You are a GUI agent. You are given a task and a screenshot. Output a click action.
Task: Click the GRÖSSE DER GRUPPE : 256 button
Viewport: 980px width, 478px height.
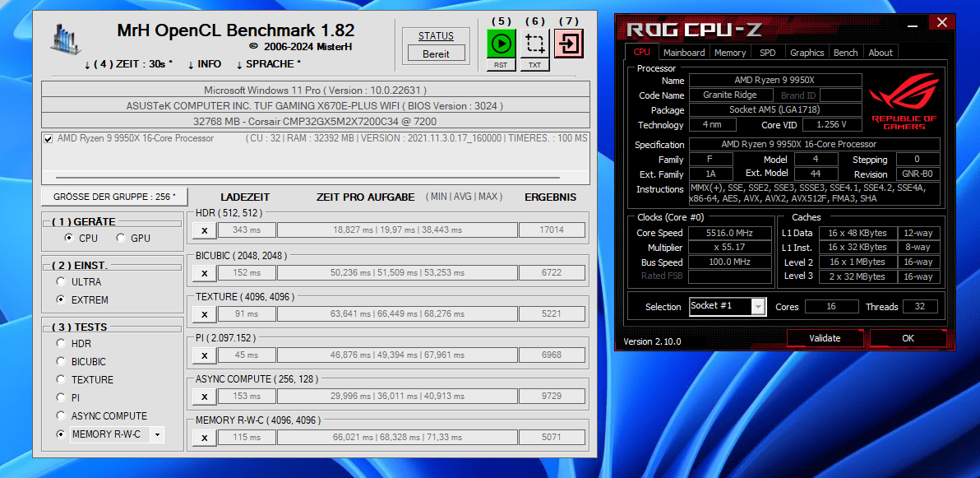point(113,197)
